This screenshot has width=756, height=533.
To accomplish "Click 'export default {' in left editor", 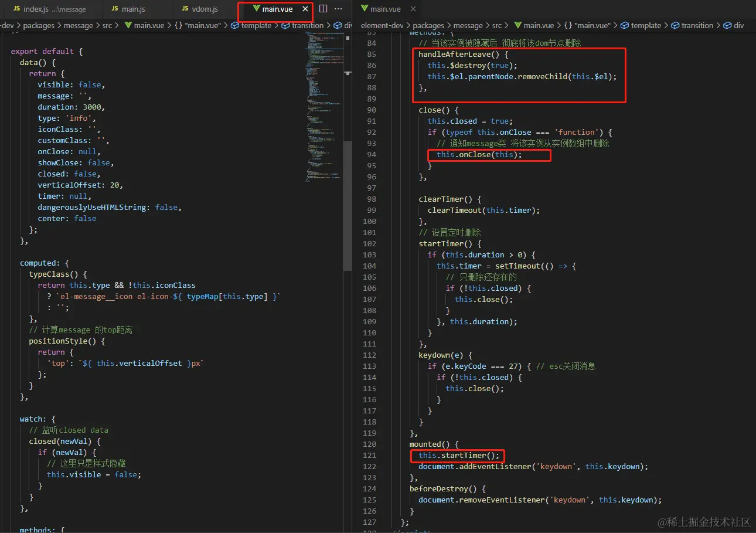I will (x=47, y=52).
